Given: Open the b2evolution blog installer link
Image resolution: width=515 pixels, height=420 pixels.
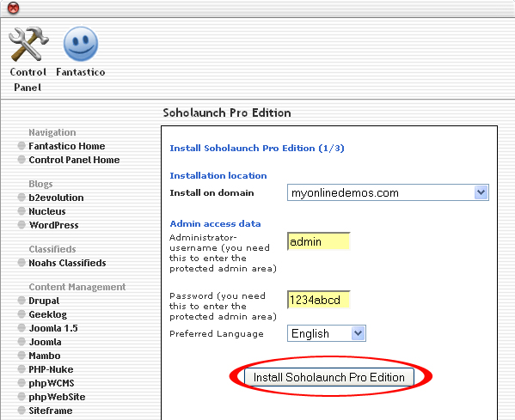Looking at the screenshot, I should coord(56,198).
